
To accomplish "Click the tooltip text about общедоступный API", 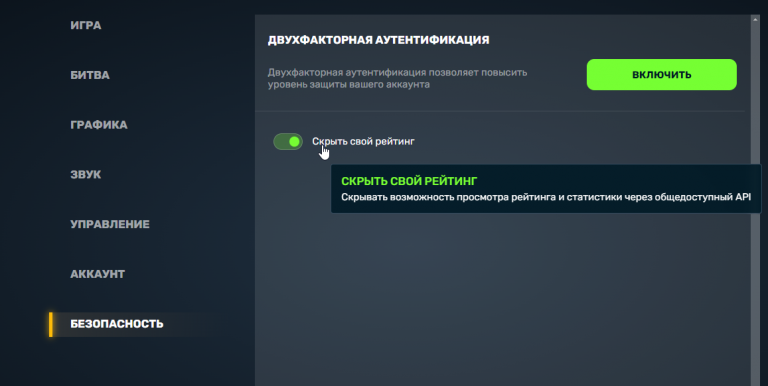I will (546, 197).
